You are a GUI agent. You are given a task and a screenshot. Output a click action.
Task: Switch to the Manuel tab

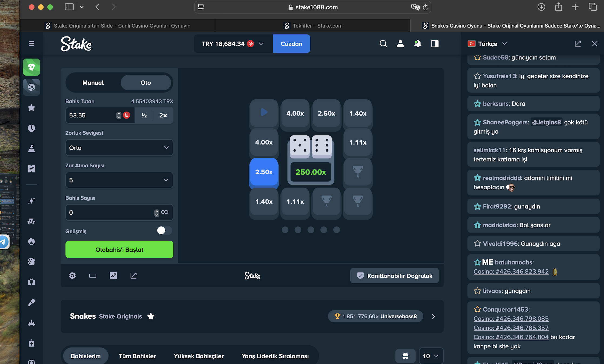coord(93,83)
